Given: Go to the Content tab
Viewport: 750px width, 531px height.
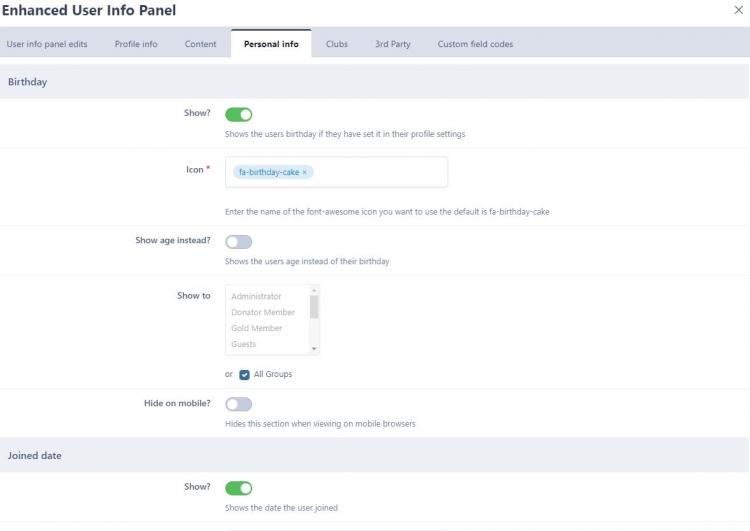Looking at the screenshot, I should [200, 44].
